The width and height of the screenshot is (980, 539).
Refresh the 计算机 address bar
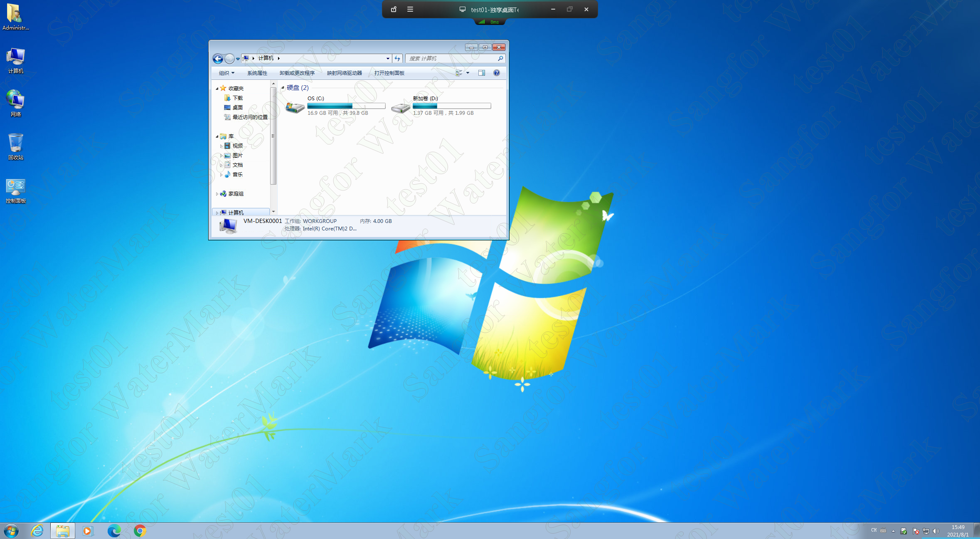click(x=397, y=58)
